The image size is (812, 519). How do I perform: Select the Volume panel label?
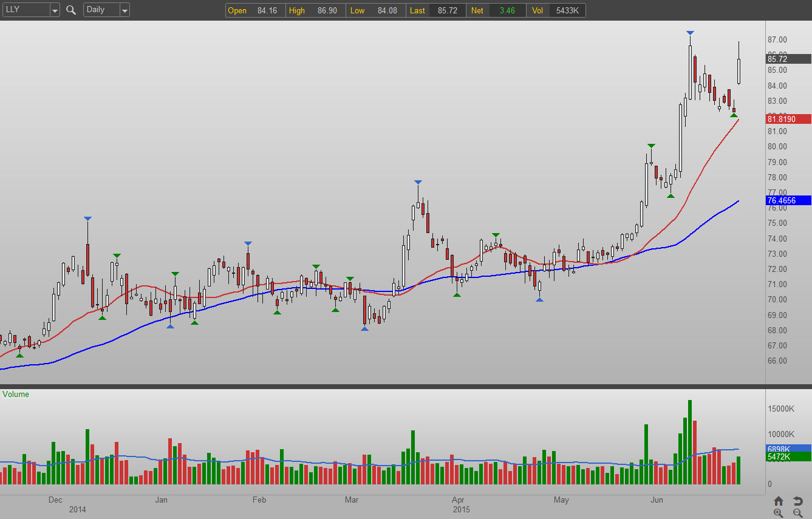click(16, 394)
